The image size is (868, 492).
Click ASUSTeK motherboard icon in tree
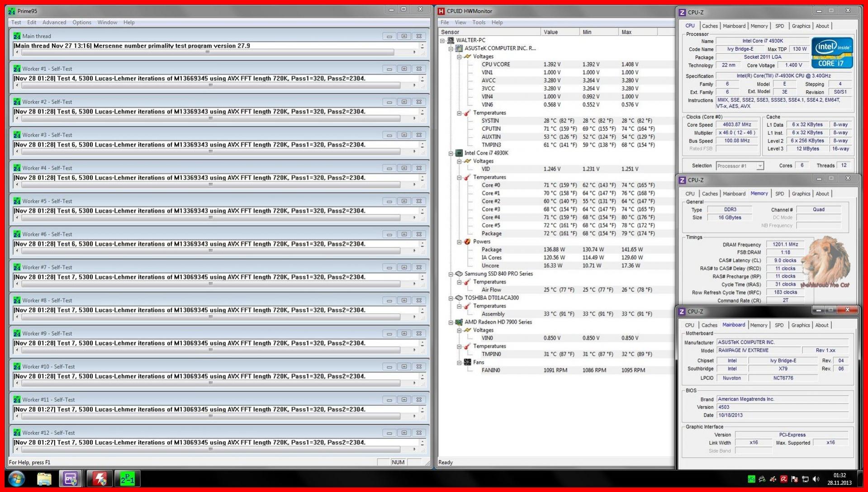click(x=459, y=48)
